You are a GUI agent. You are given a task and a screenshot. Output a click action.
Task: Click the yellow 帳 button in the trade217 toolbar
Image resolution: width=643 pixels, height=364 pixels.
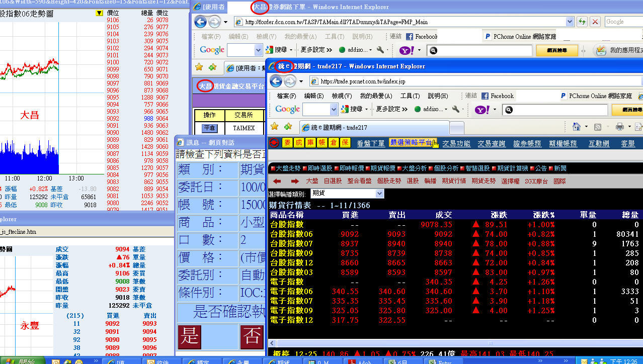coord(322,143)
